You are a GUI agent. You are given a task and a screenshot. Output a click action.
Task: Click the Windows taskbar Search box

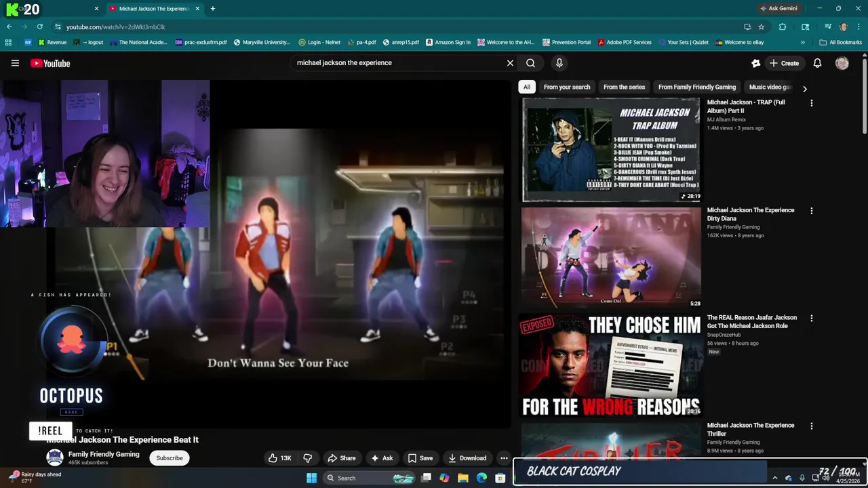click(370, 478)
